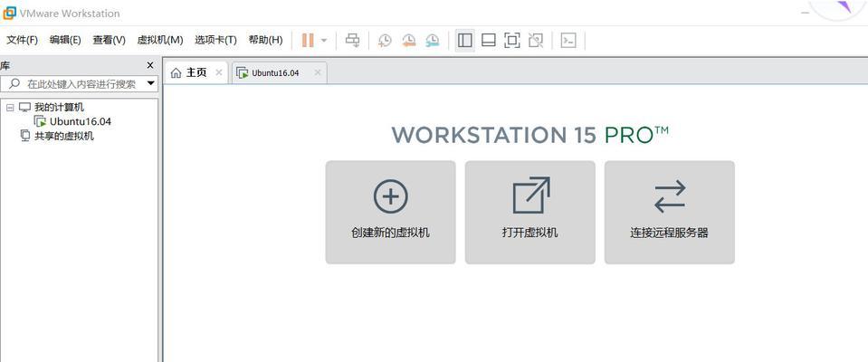The height and width of the screenshot is (362, 868).
Task: Take a snapshot of the virtual machine icon
Action: click(384, 40)
